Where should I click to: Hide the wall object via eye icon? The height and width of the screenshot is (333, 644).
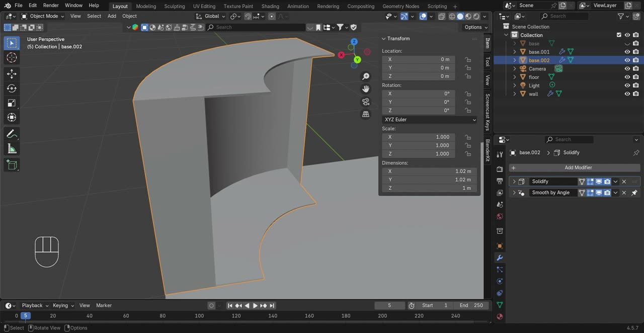pyautogui.click(x=627, y=94)
